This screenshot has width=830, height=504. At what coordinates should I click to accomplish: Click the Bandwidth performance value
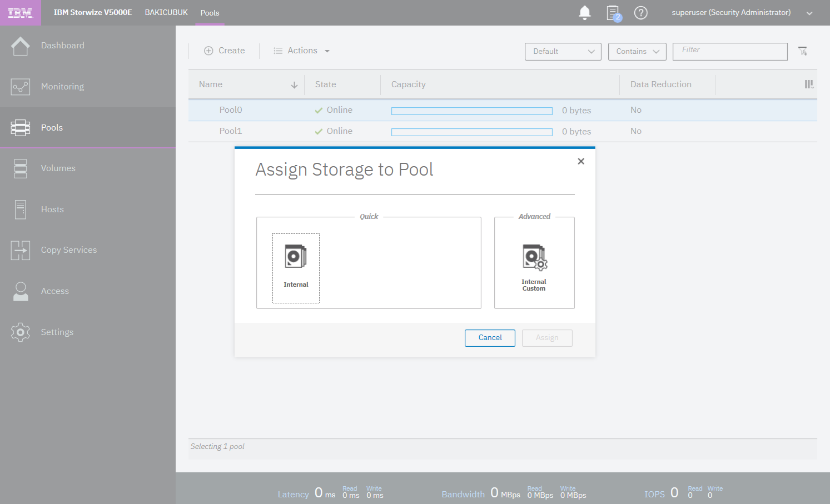tap(505, 493)
